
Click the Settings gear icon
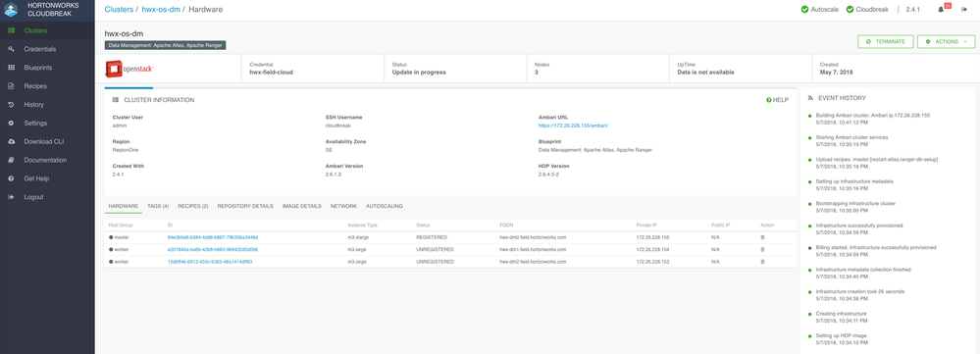(x=11, y=123)
